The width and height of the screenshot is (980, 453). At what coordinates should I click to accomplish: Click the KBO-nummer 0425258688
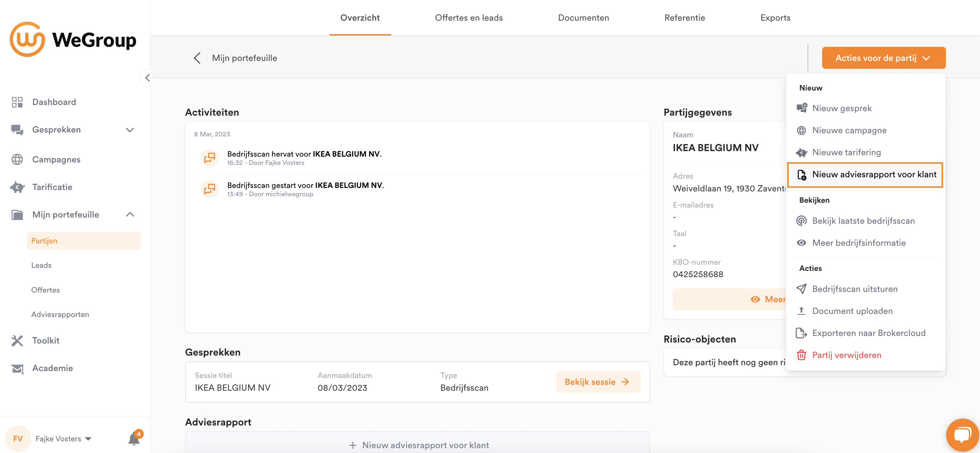point(698,274)
